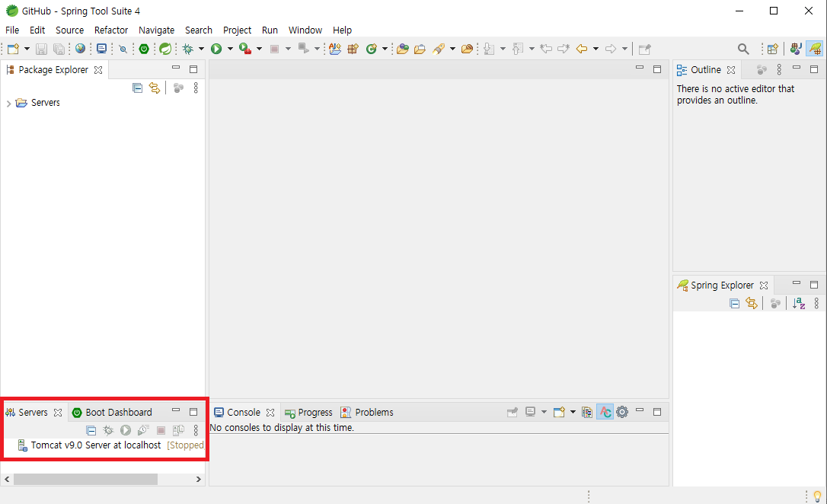The image size is (827, 504).
Task: Open the Window menu
Action: click(x=305, y=30)
